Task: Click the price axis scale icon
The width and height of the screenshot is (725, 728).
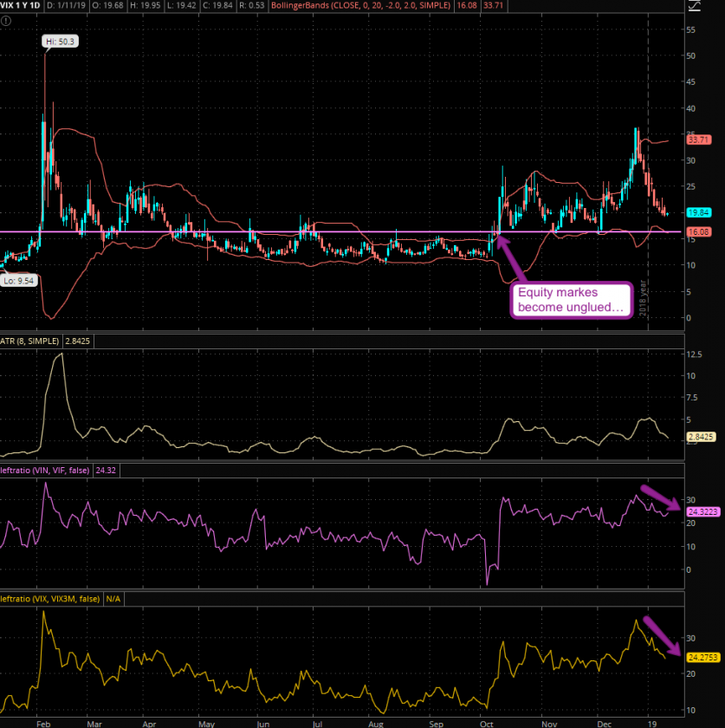Action: pos(694,7)
